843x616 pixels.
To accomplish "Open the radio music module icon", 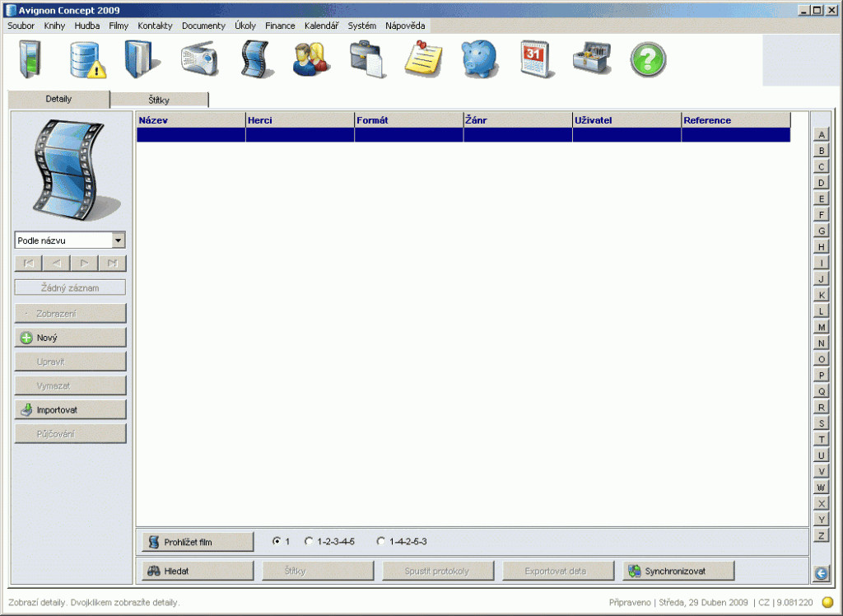I will tap(199, 60).
